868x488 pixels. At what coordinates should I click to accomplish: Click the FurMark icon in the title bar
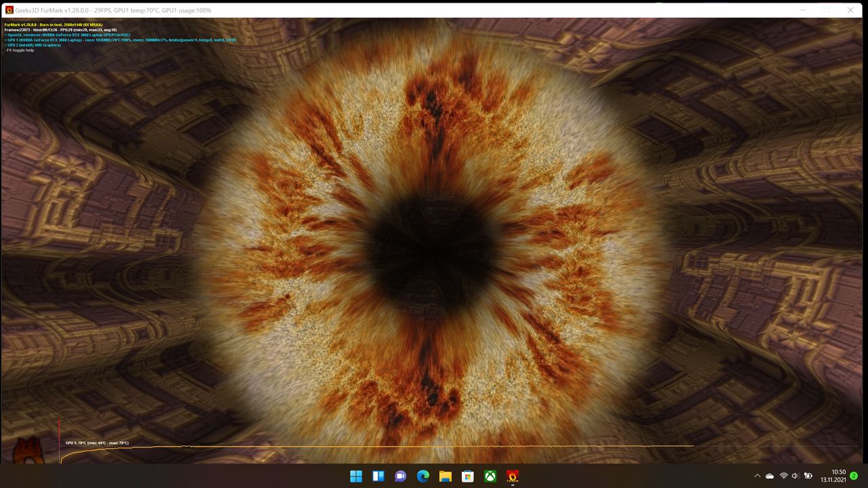[x=9, y=10]
